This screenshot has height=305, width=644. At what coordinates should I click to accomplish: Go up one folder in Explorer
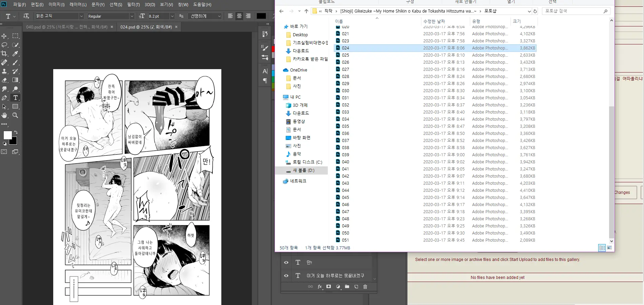point(306,11)
